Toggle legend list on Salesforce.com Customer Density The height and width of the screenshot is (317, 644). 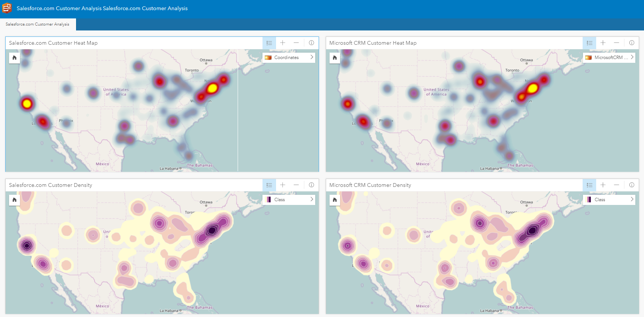click(269, 185)
